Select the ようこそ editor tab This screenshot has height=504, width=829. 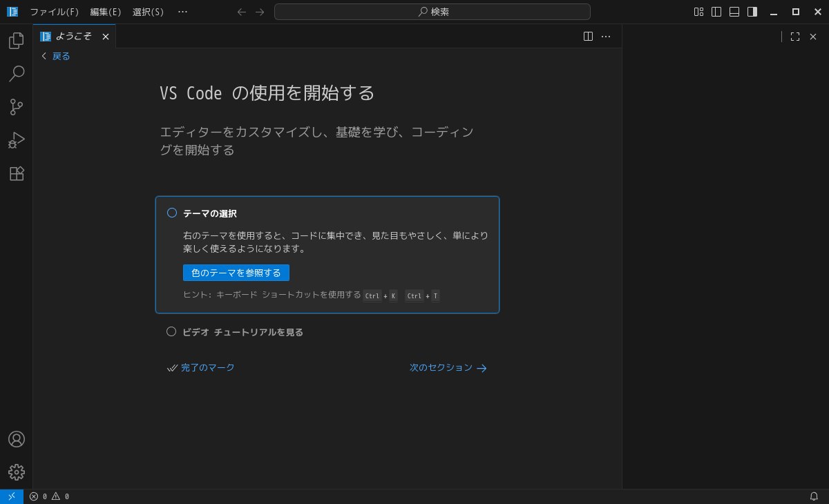[74, 37]
